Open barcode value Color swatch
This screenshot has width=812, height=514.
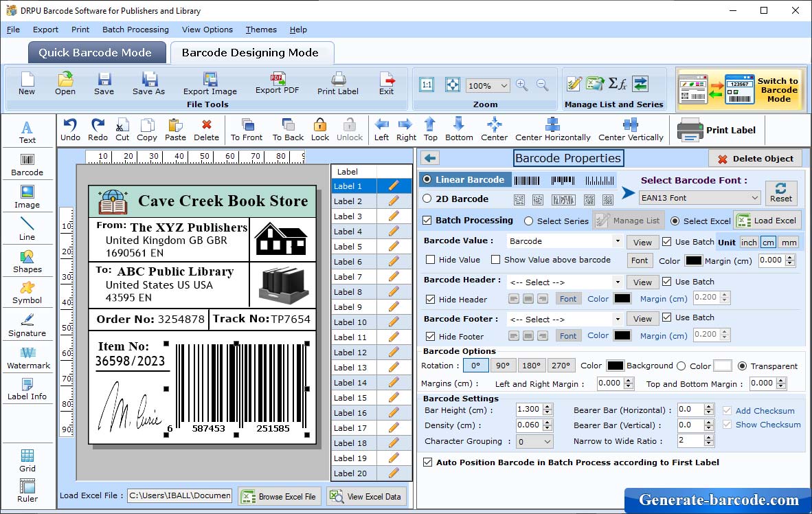pyautogui.click(x=693, y=260)
